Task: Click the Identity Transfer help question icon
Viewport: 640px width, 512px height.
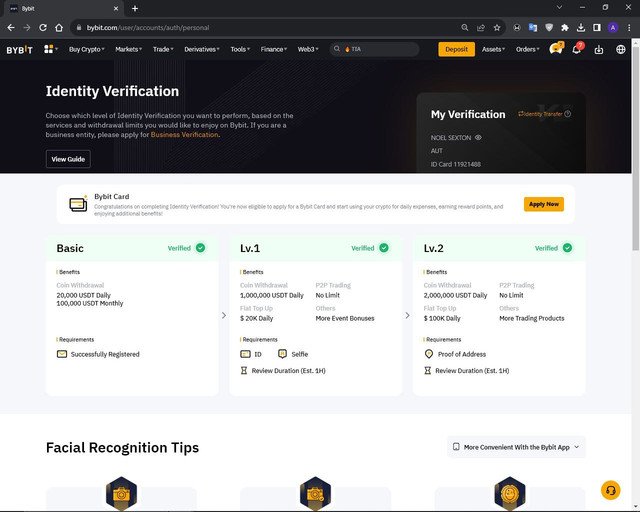Action: tap(567, 114)
